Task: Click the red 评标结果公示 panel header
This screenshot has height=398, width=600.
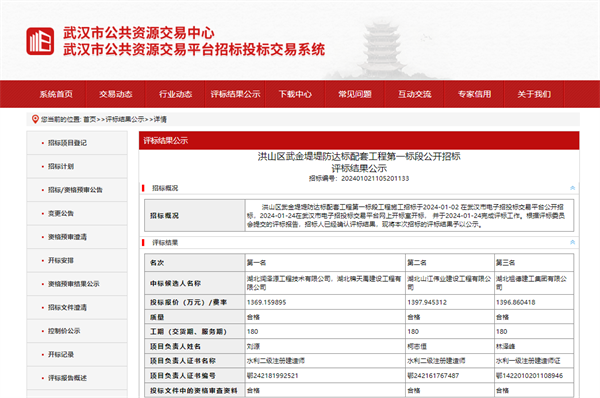Action: [x=359, y=140]
